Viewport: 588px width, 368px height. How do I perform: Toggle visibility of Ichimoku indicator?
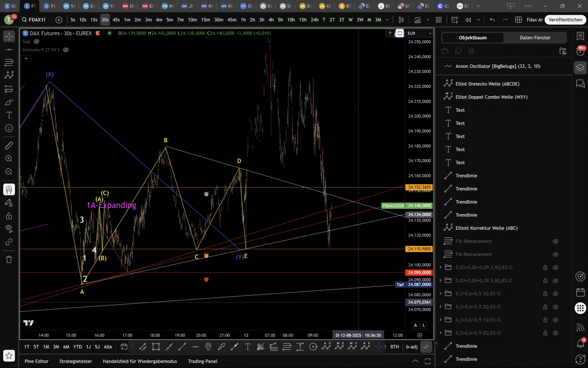66,50
